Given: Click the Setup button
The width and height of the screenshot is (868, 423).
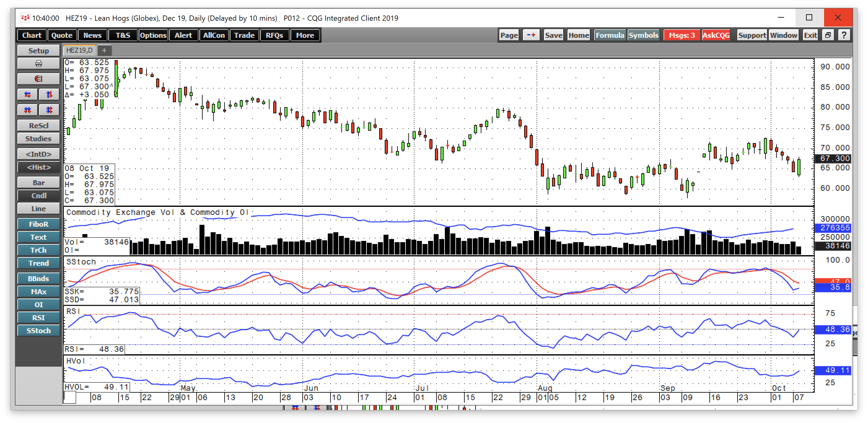Looking at the screenshot, I should [x=38, y=50].
